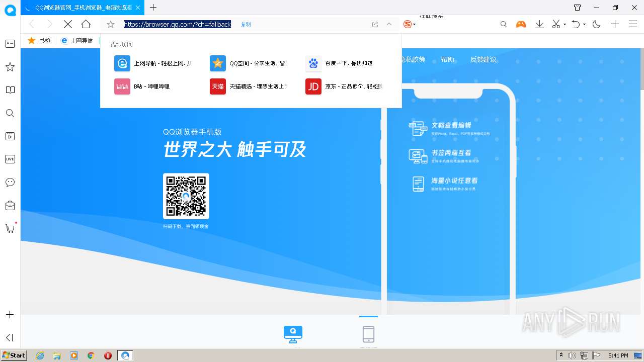Open the main hamburger menu
Screen dimensions: 644x362
pyautogui.click(x=633, y=24)
